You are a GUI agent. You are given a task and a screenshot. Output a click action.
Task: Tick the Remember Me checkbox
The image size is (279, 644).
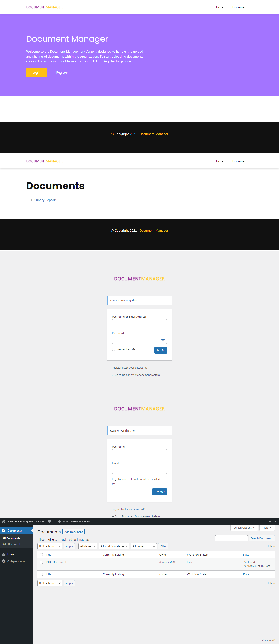click(114, 349)
